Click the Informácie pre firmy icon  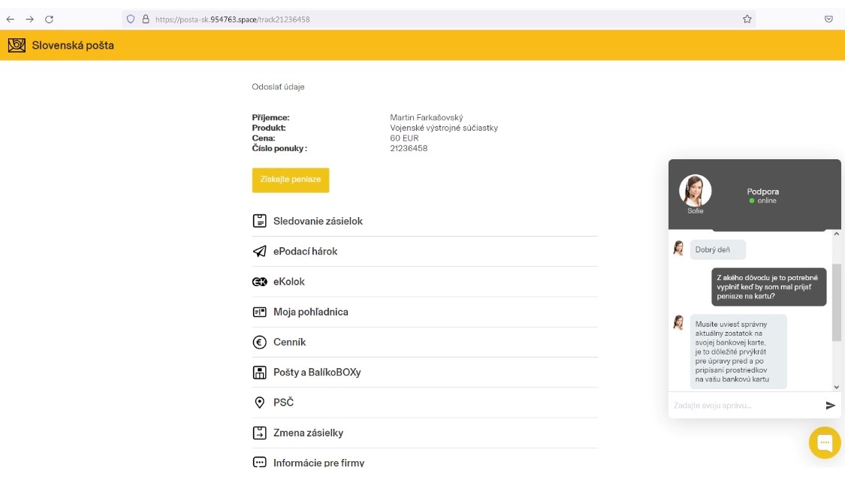[x=259, y=462]
